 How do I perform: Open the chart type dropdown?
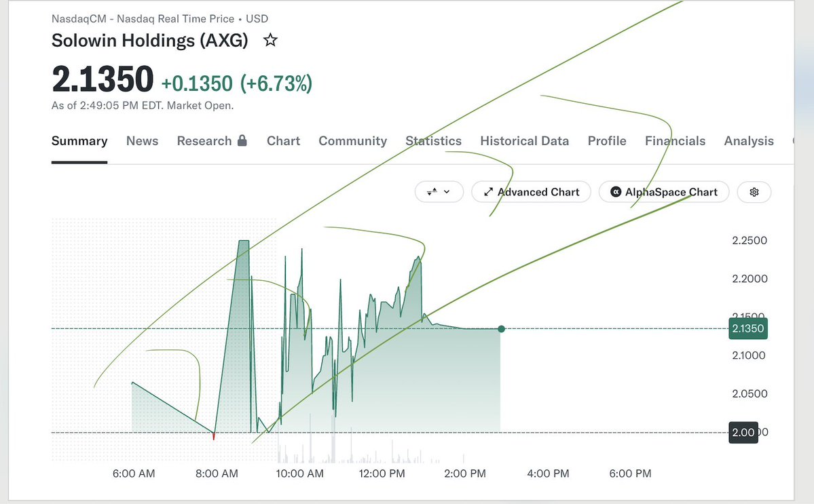pos(439,192)
